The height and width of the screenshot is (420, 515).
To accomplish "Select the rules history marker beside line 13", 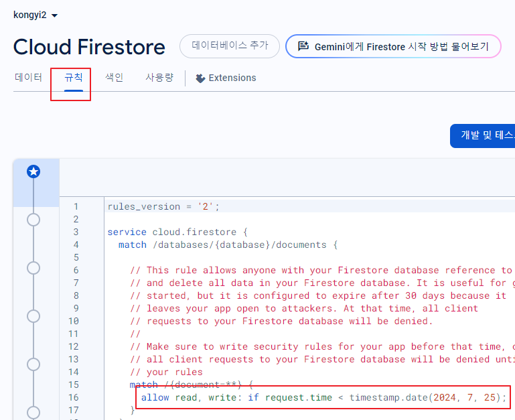I will tap(33, 364).
